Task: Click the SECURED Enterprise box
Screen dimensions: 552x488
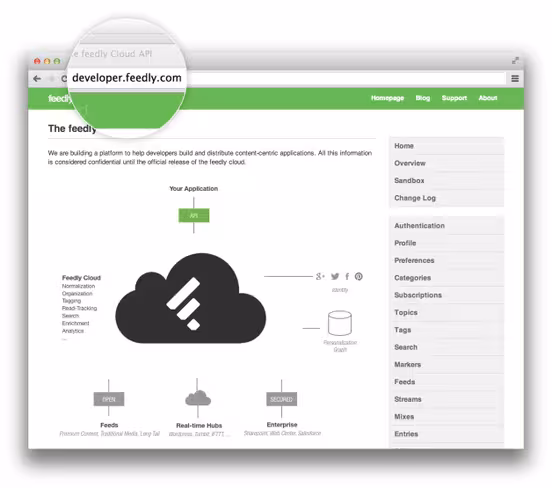Action: coord(282,399)
